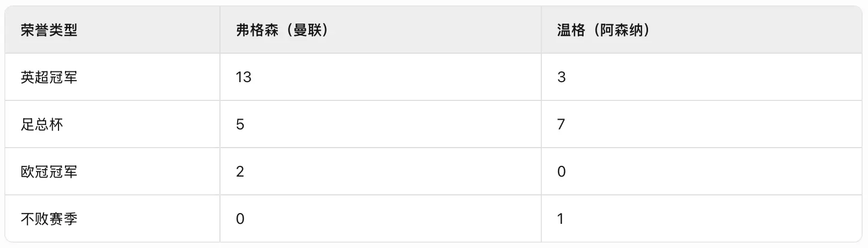Select Wenger's 1 不败赛季 value

click(x=561, y=219)
